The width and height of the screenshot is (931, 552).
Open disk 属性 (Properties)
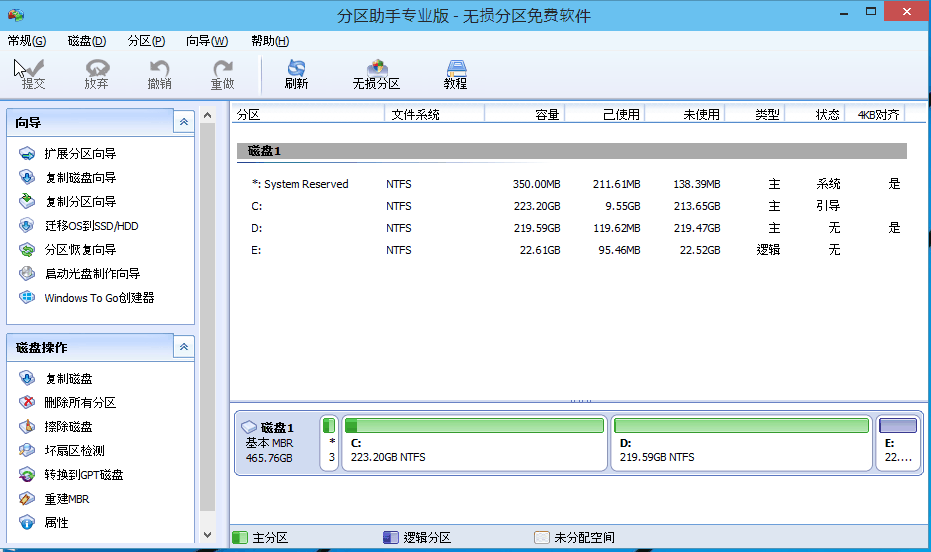(44, 523)
